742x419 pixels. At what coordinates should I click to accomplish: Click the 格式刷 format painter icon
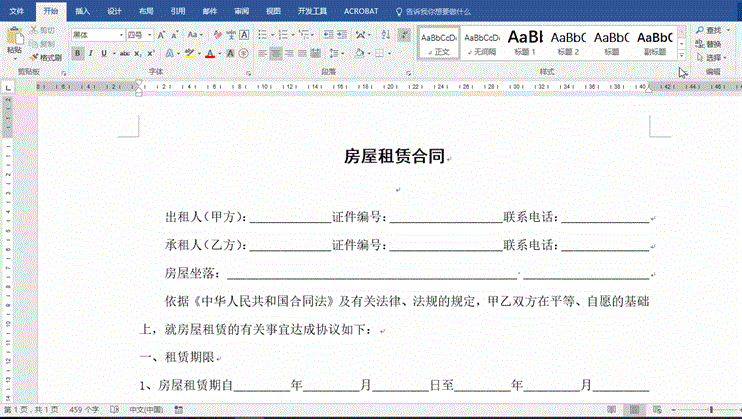click(x=44, y=57)
